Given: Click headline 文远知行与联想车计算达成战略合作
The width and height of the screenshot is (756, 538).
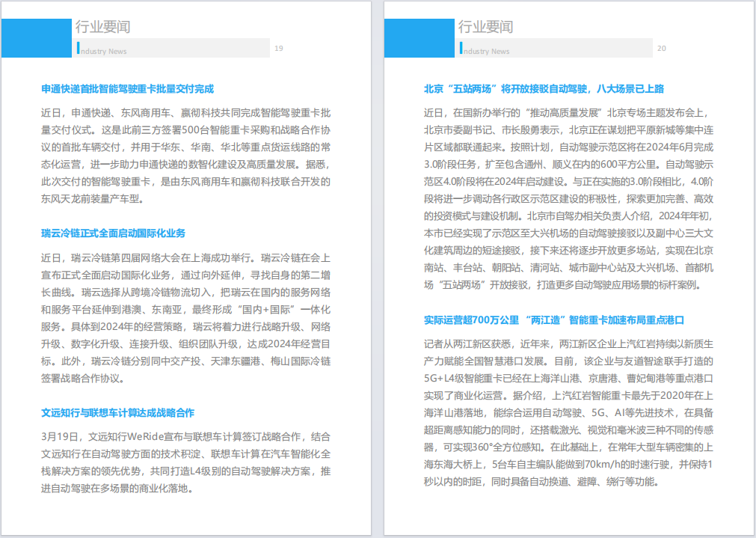Looking at the screenshot, I should coord(117,413).
